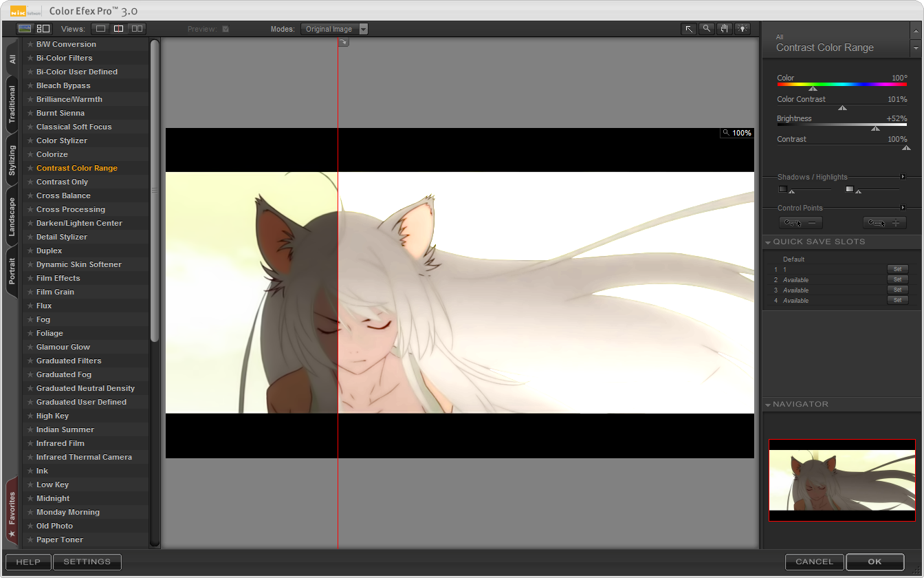
Task: Click Set button for slot 2
Action: coord(897,279)
